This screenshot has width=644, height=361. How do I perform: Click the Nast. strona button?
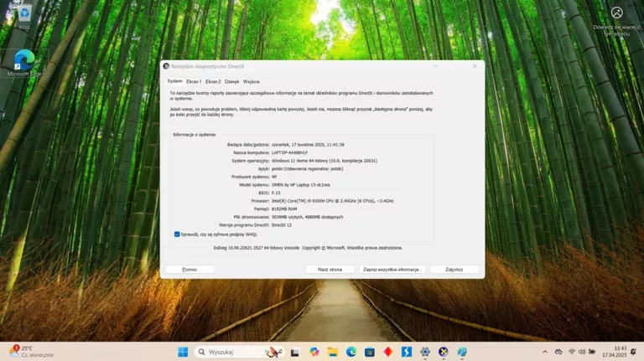pos(330,270)
